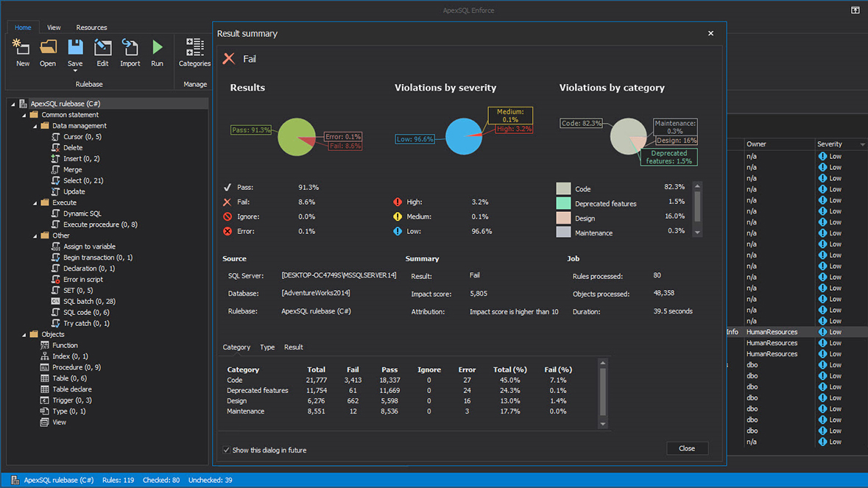
Task: Collapse the Data management folder
Action: pyautogui.click(x=35, y=125)
